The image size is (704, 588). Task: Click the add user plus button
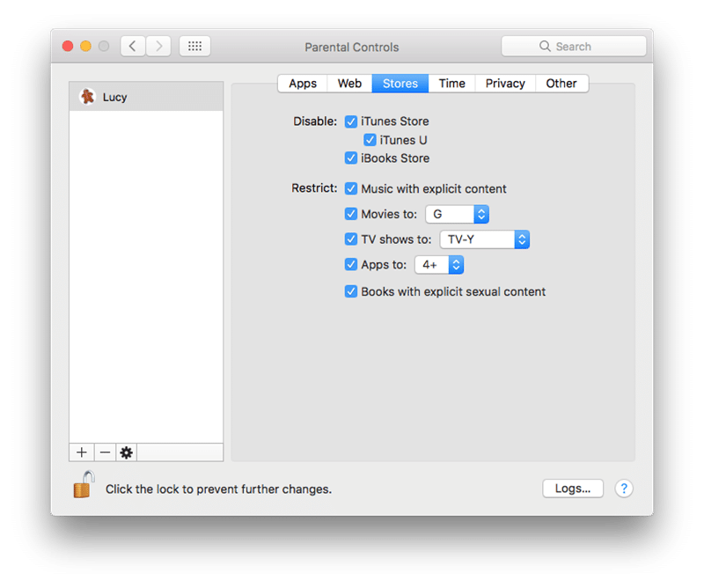pos(82,452)
